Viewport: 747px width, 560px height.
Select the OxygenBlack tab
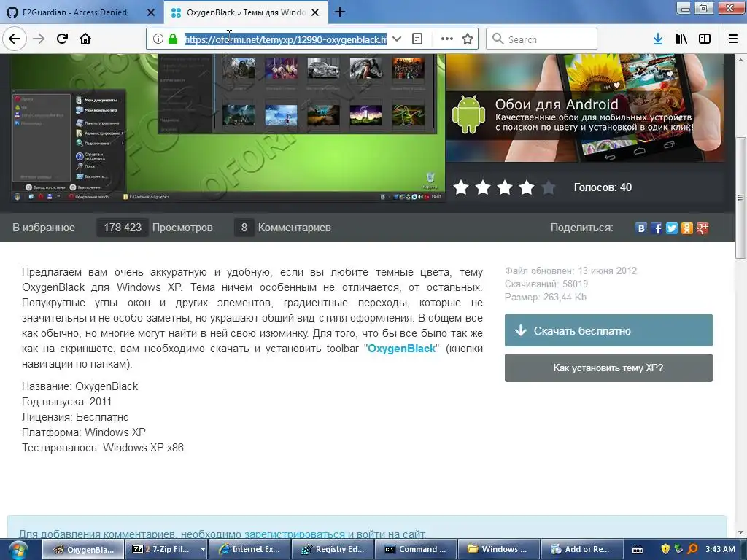[246, 12]
